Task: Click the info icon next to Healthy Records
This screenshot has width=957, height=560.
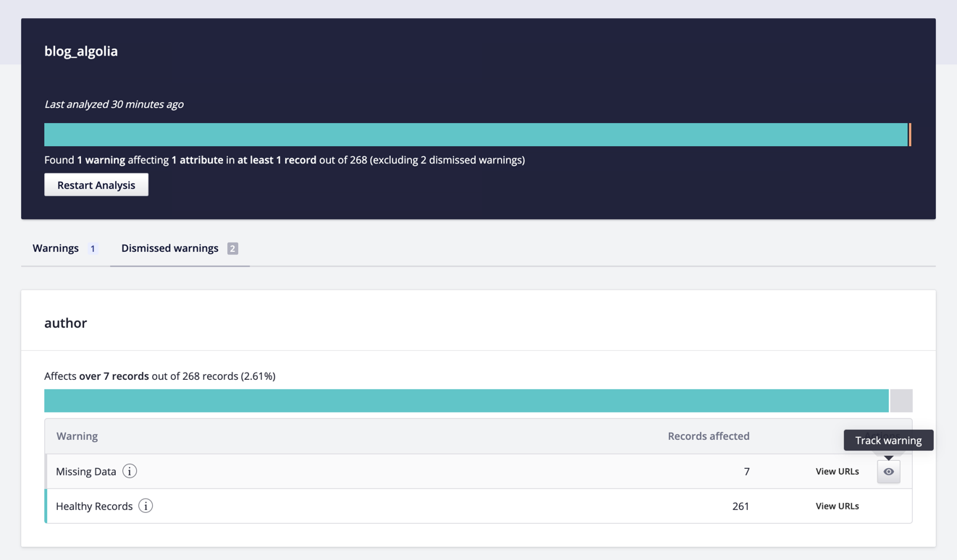Action: click(x=146, y=506)
